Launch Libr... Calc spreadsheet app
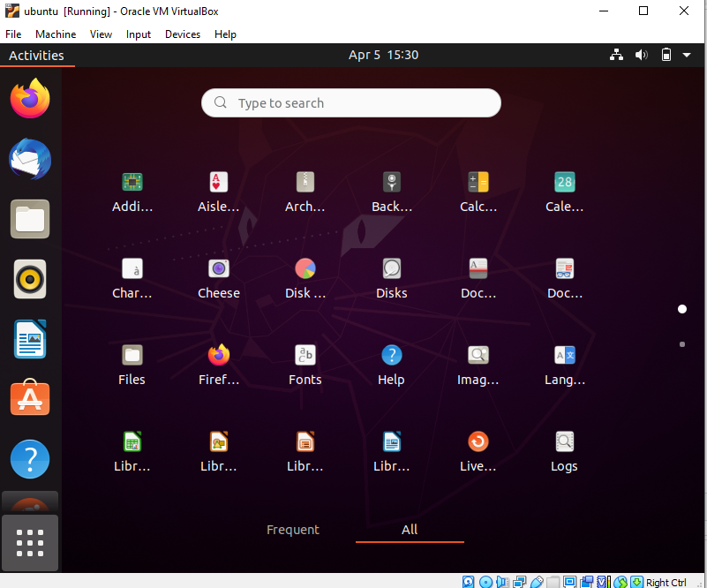This screenshot has height=588, width=707. click(132, 452)
